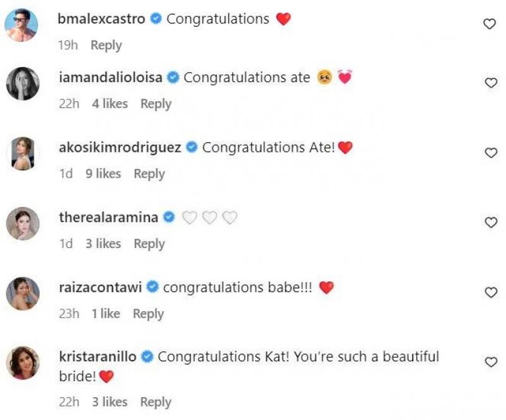View akosikimrodriguez's profile avatar
506x420 pixels.
22,154
